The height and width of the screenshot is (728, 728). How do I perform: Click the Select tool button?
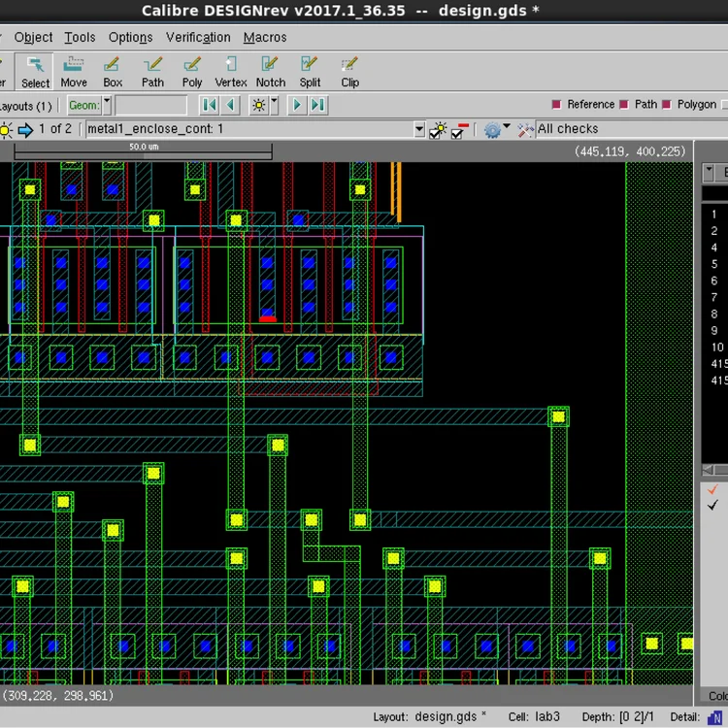35,72
